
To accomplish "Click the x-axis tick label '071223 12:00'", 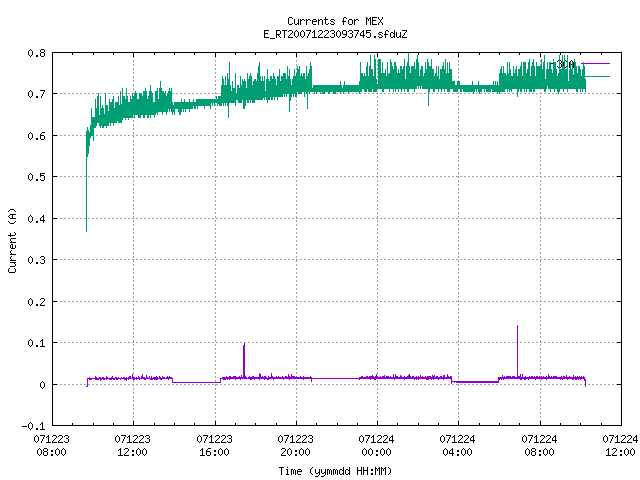I will (x=133, y=446).
